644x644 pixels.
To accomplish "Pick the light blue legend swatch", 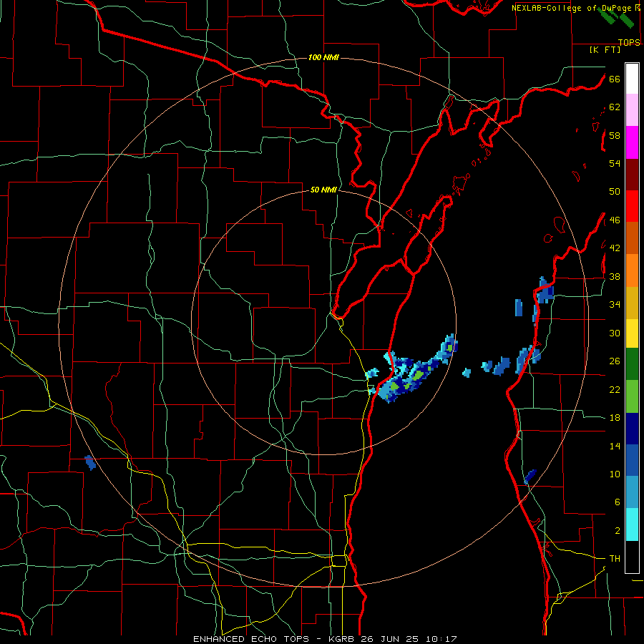I will coord(632,492).
